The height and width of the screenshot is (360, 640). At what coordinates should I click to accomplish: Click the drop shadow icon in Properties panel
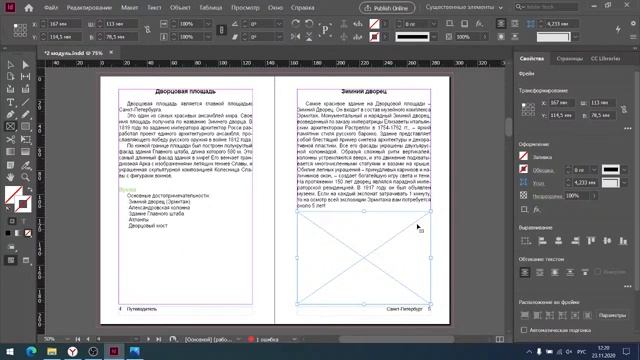(524, 209)
